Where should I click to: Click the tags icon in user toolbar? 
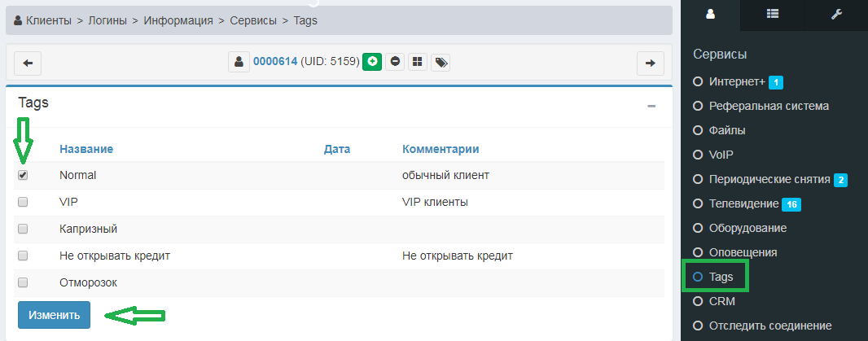440,62
